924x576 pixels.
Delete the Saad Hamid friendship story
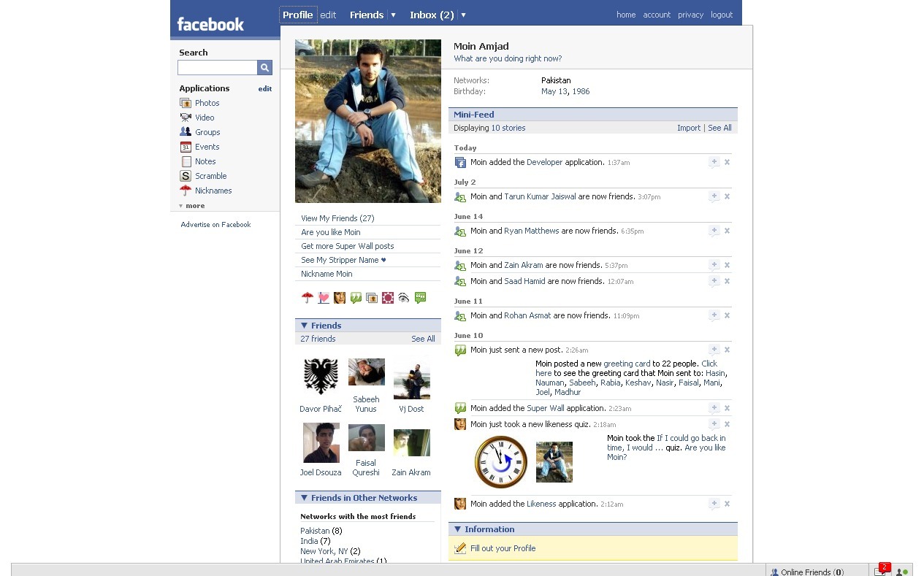click(727, 281)
